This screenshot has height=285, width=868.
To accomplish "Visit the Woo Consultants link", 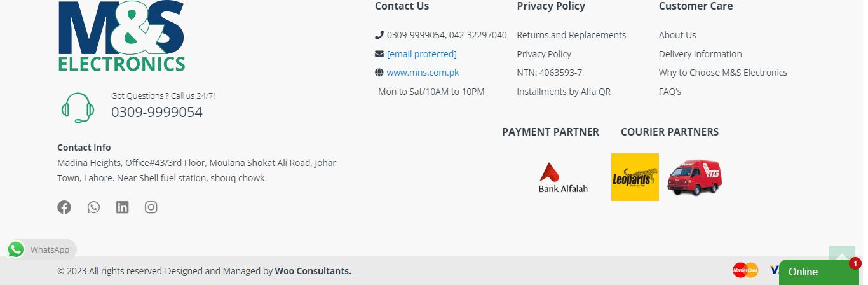I will [x=313, y=271].
